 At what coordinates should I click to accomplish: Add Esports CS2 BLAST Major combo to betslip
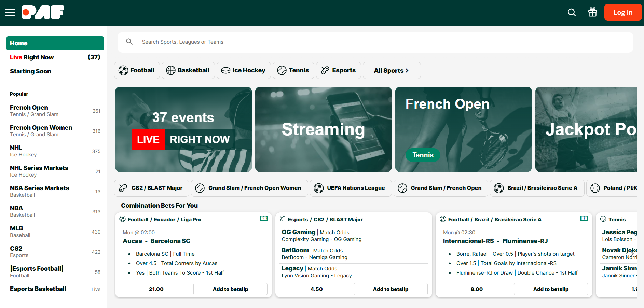[390, 289]
